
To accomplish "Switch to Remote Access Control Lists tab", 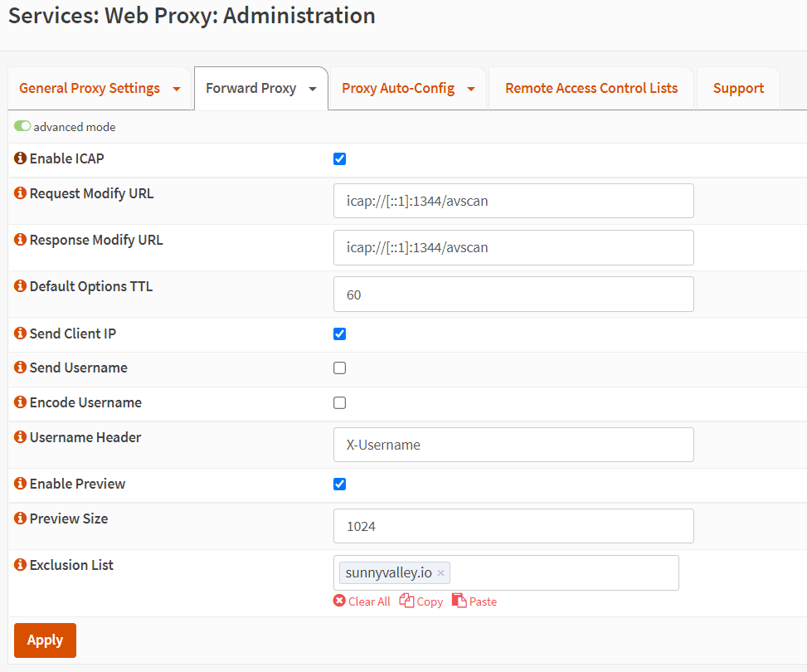I will 591,88.
